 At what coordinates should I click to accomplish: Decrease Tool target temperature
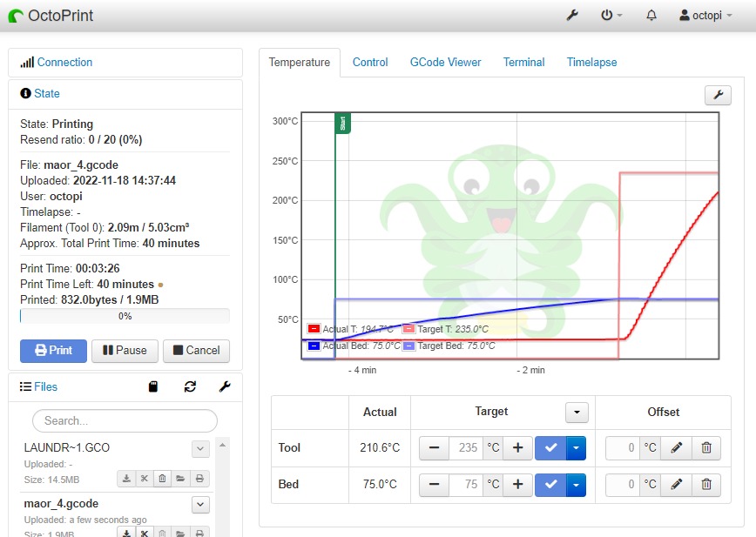[x=434, y=448]
